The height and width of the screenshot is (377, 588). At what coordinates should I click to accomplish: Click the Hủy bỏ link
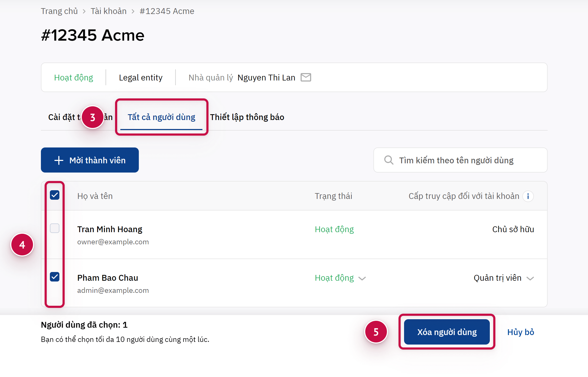click(x=520, y=332)
